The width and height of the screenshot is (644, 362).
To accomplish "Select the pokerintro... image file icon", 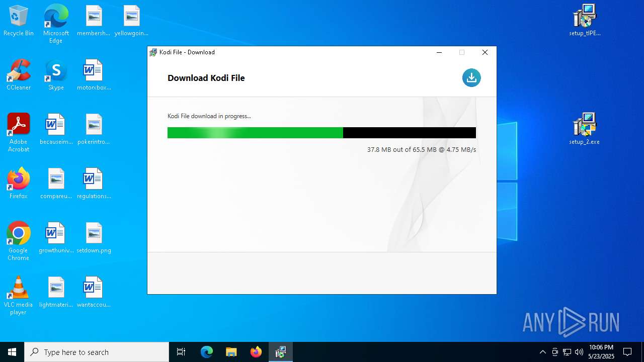I will (x=94, y=130).
